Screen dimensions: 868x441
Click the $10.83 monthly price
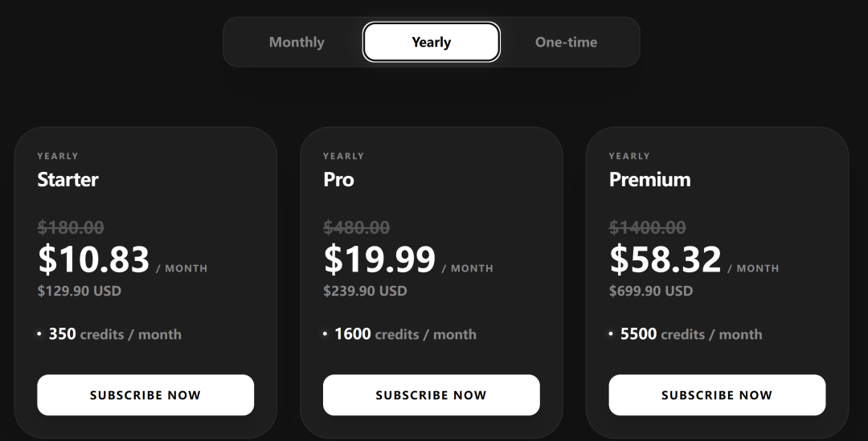(94, 259)
